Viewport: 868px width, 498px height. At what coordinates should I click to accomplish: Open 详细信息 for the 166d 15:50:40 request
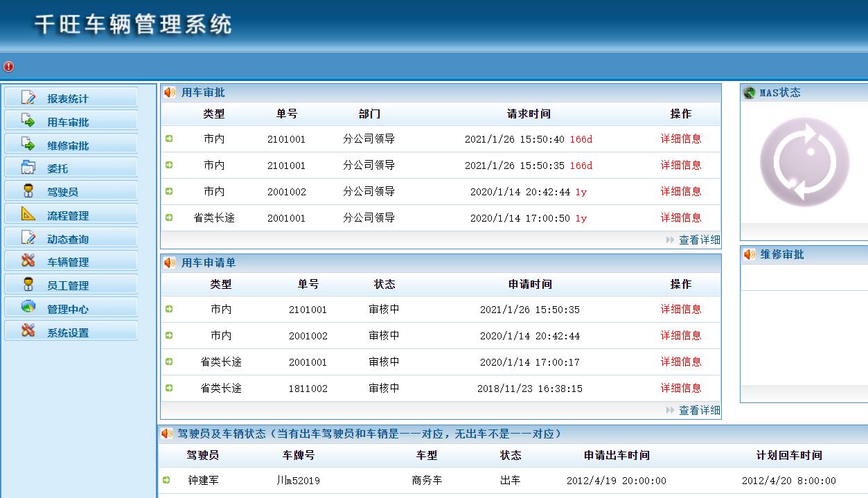pos(680,139)
